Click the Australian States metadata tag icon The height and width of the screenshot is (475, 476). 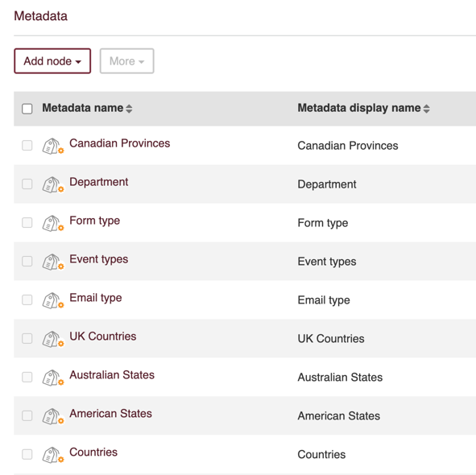(x=53, y=378)
